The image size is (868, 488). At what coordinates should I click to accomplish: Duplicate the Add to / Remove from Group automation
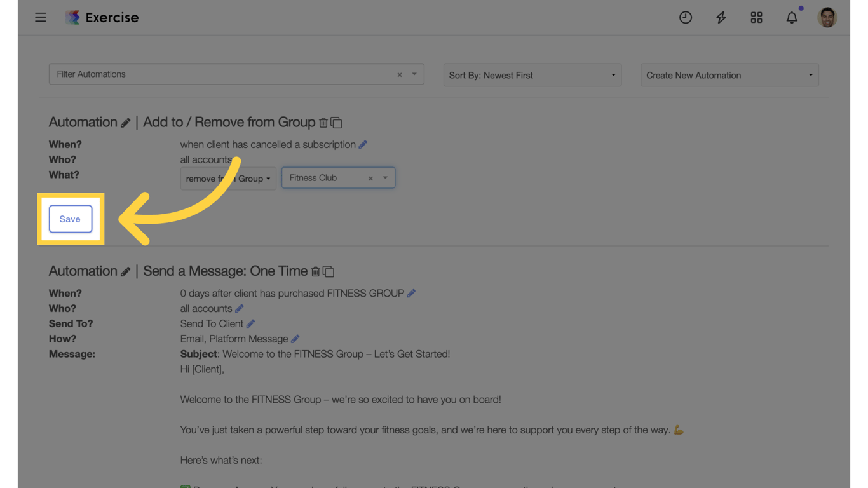336,123
